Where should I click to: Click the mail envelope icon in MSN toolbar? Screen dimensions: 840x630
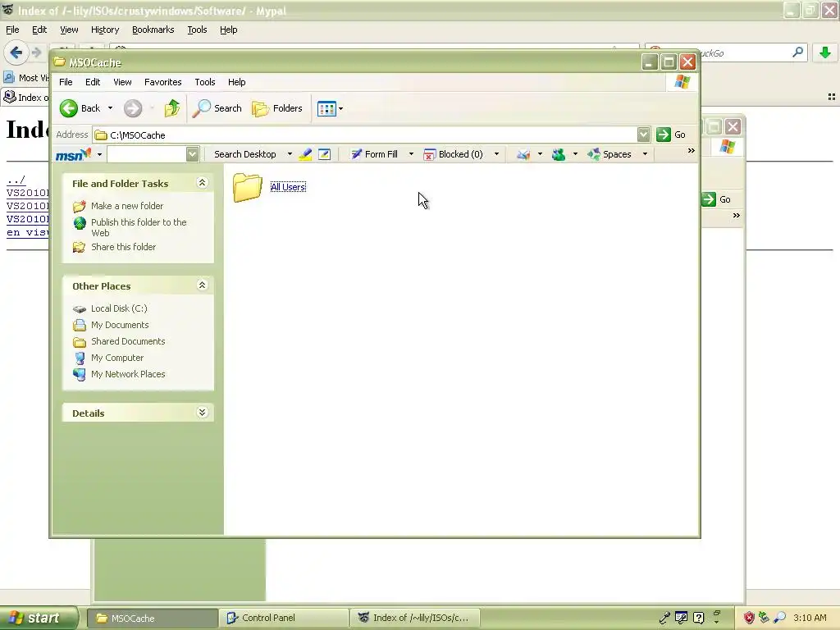click(x=523, y=154)
